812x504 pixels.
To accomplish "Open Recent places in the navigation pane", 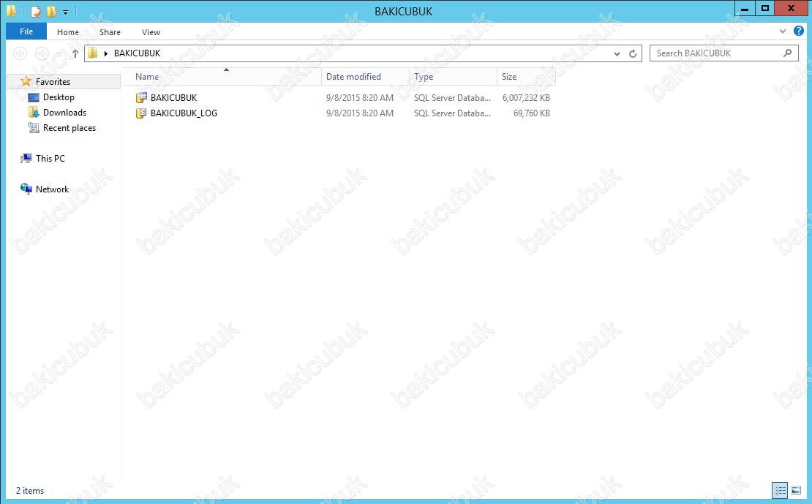I will click(x=69, y=128).
